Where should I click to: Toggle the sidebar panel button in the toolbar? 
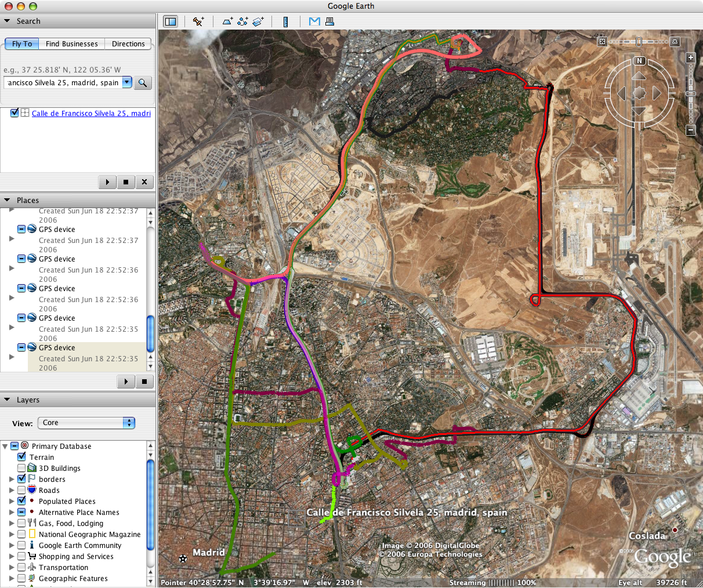(x=171, y=21)
